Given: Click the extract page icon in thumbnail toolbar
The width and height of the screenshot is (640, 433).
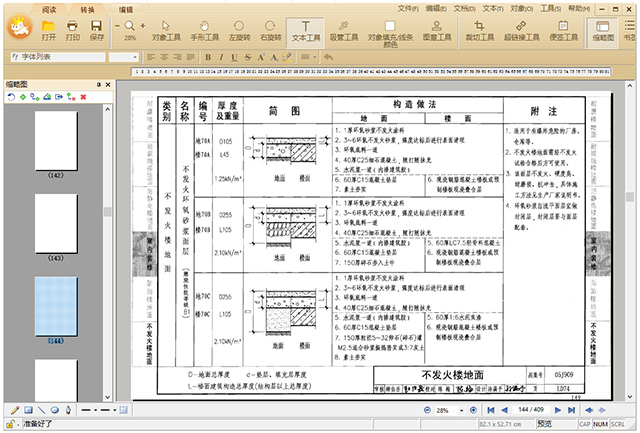Looking at the screenshot, I should 59,97.
